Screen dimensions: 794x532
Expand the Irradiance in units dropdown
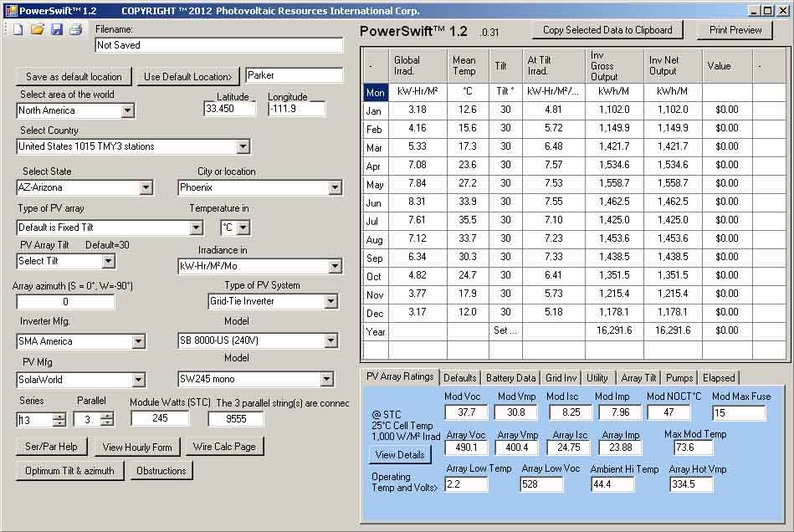[335, 266]
